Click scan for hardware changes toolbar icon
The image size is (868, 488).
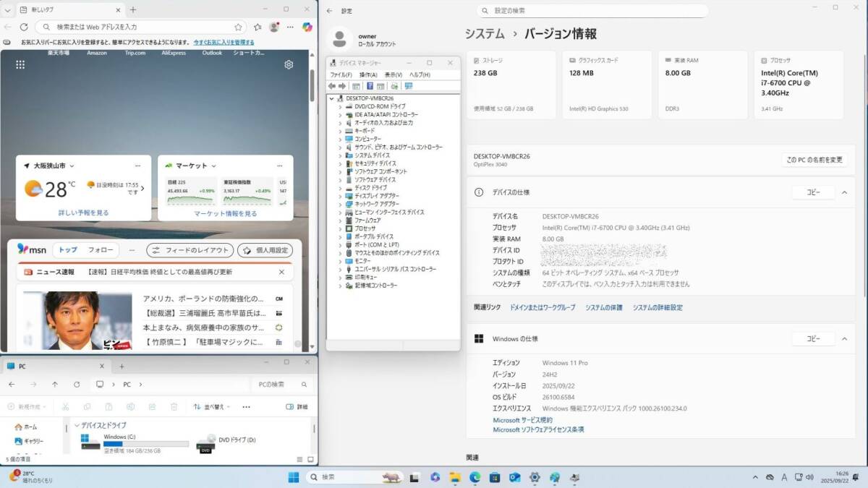(409, 86)
